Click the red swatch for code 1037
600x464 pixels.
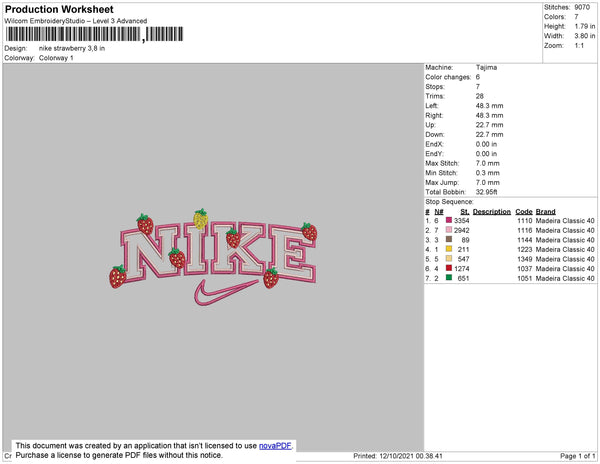449,268
